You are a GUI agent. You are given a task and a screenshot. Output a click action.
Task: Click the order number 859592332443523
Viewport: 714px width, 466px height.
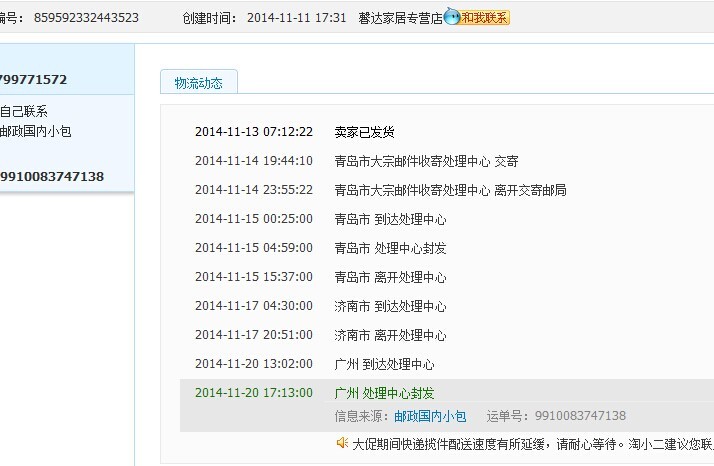(85, 18)
